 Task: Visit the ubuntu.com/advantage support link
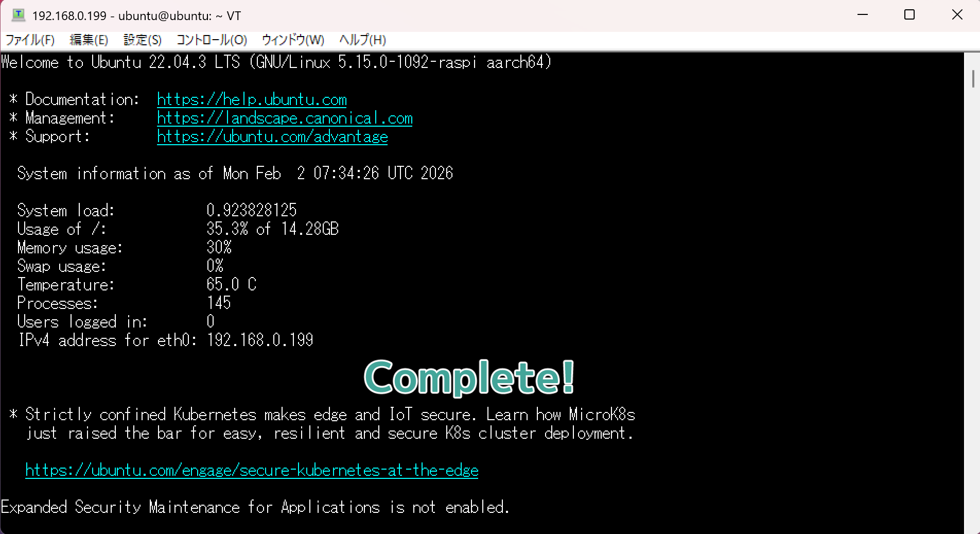pyautogui.click(x=272, y=137)
